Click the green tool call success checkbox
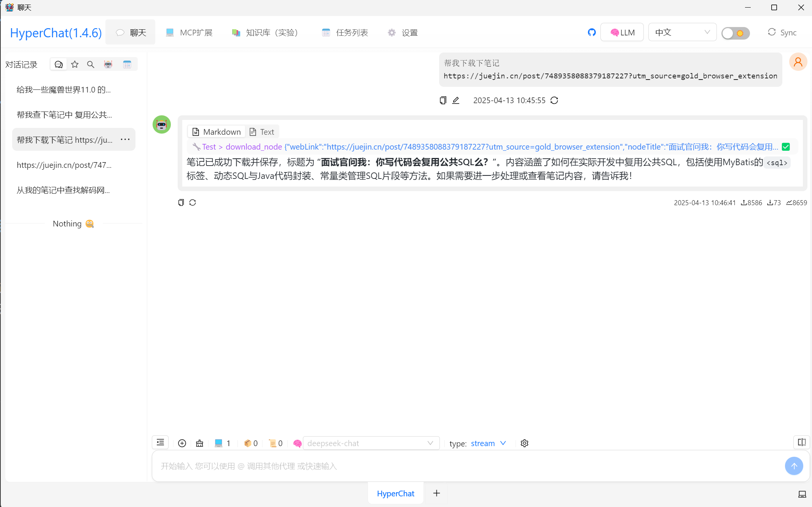The height and width of the screenshot is (507, 812). pyautogui.click(x=786, y=147)
